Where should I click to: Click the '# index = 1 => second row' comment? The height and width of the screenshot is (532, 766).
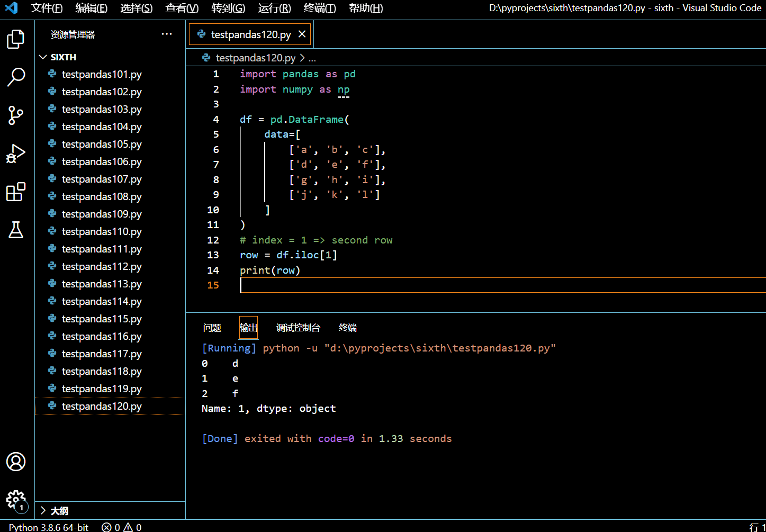[x=316, y=240]
